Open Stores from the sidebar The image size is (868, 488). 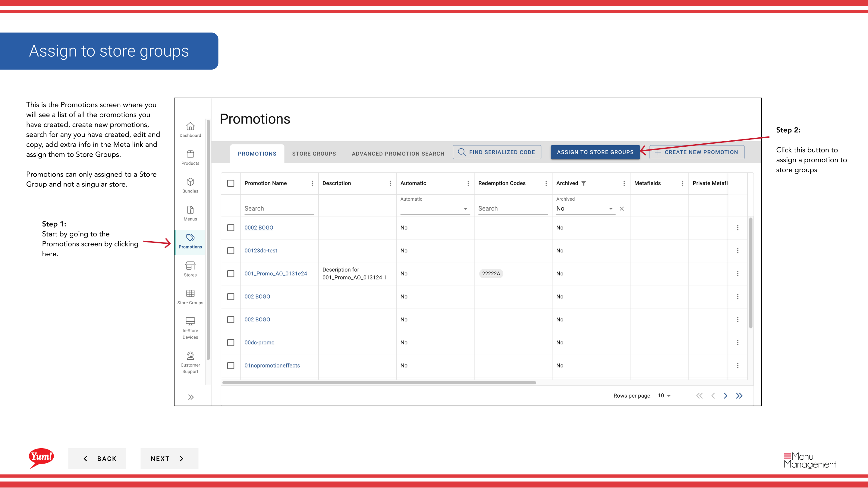coord(190,269)
